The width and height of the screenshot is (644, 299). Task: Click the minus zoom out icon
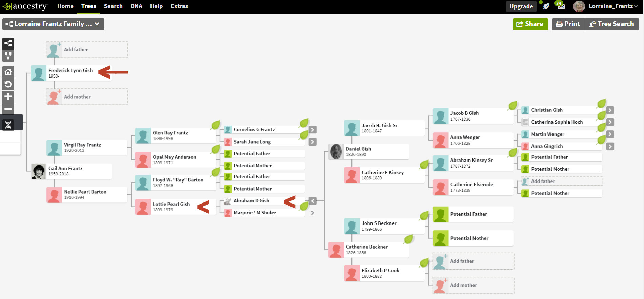click(8, 109)
